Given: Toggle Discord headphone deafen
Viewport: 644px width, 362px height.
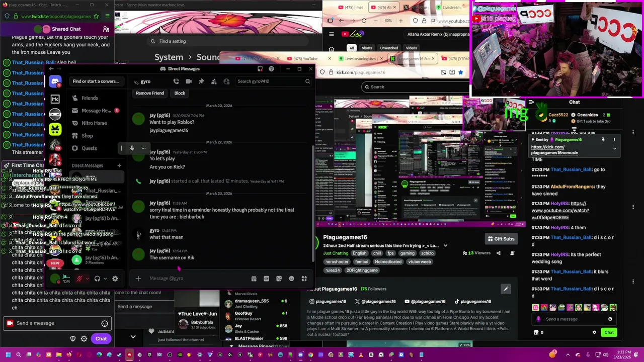Looking at the screenshot, I should point(97,279).
